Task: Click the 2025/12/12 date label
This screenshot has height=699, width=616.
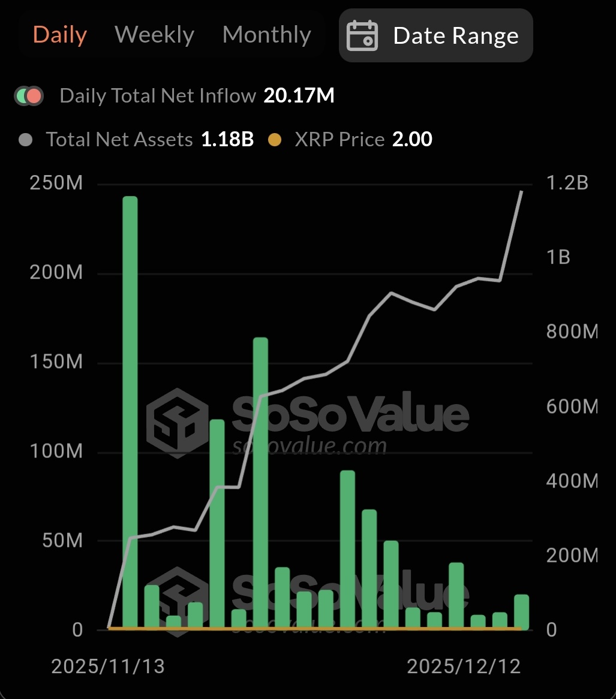Action: (463, 665)
